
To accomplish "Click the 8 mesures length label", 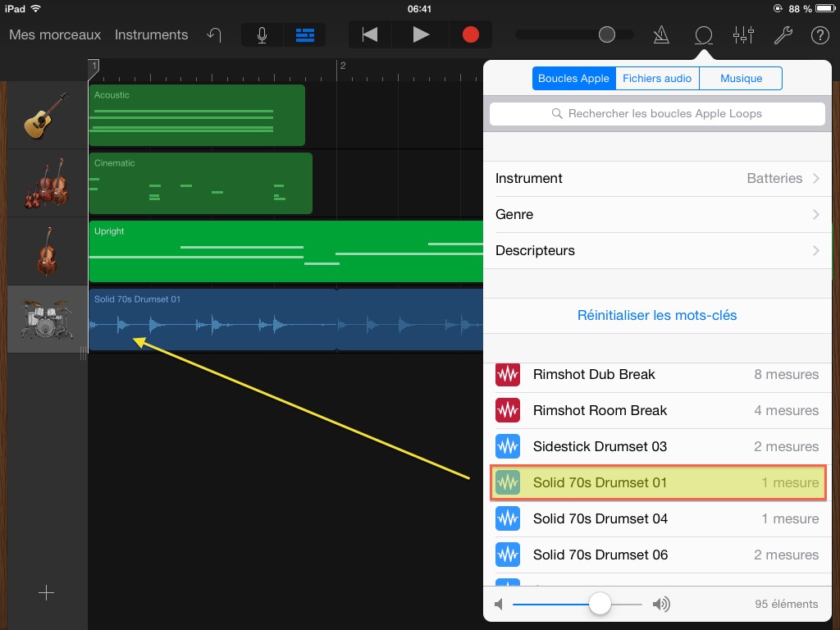I will coord(787,374).
